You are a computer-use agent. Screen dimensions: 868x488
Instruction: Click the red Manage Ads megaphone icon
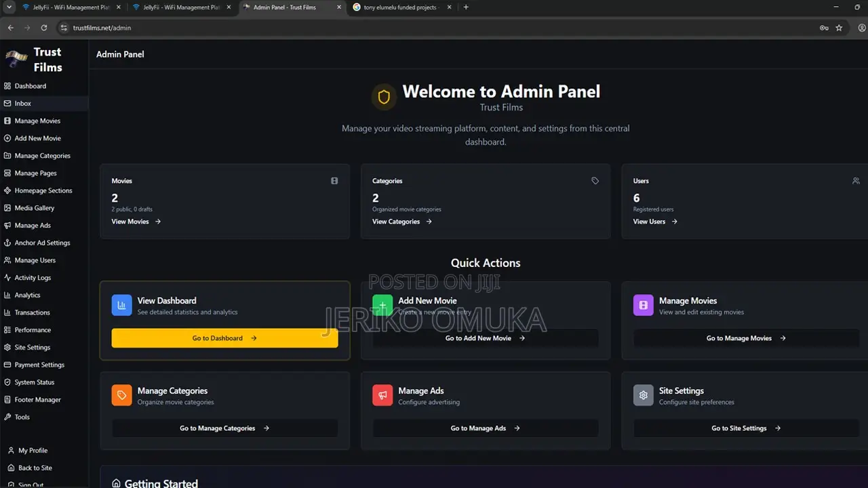coord(382,396)
